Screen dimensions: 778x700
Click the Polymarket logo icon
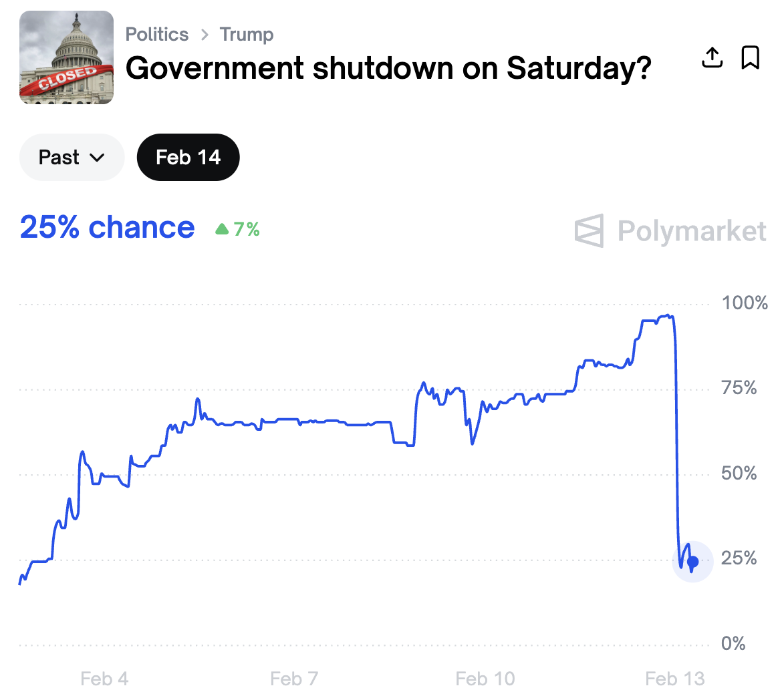(589, 230)
